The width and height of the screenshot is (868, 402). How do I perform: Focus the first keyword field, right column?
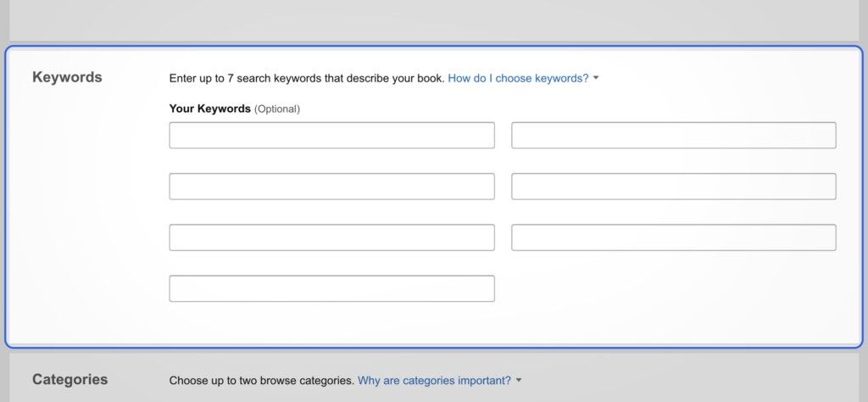674,135
